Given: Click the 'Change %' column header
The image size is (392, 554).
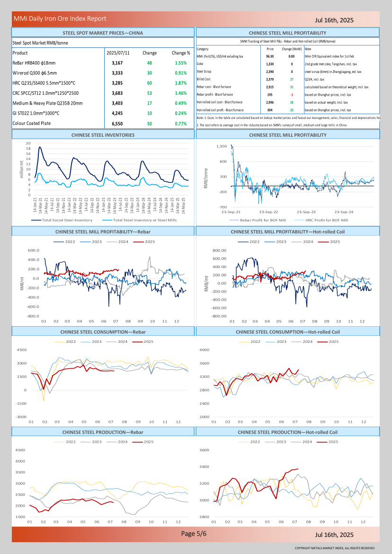Looking at the screenshot, I should pos(181,53).
